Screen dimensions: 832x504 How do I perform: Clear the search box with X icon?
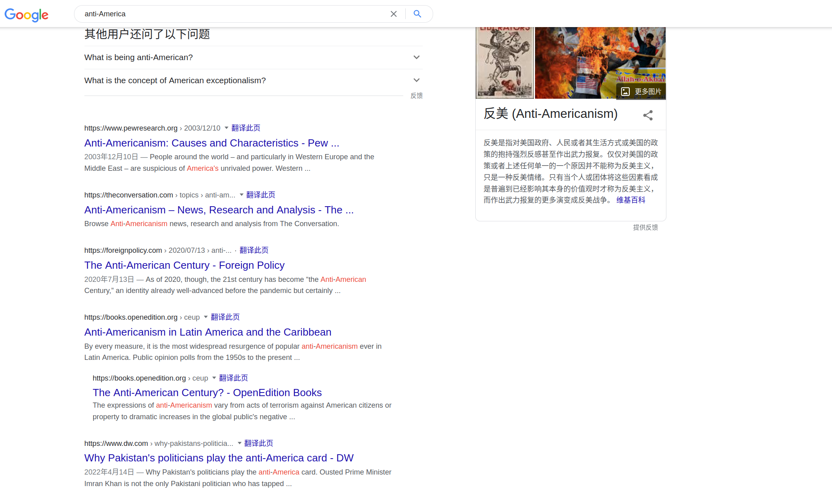click(x=393, y=14)
